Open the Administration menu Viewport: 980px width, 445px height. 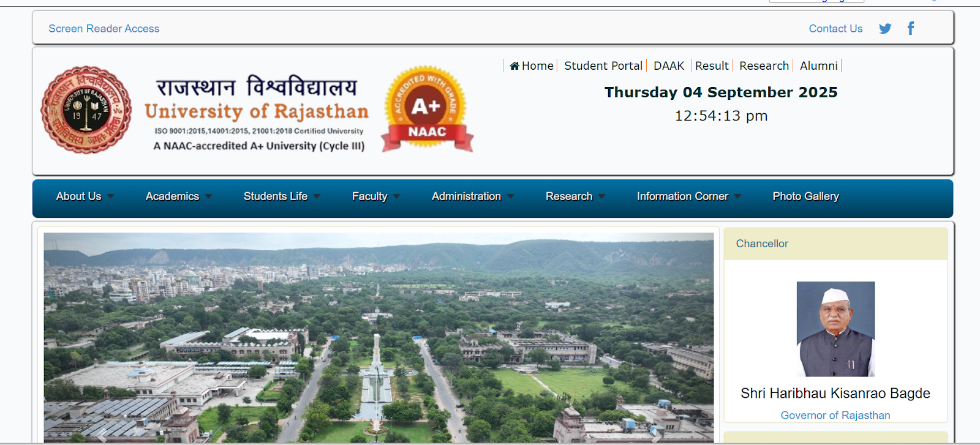[466, 196]
